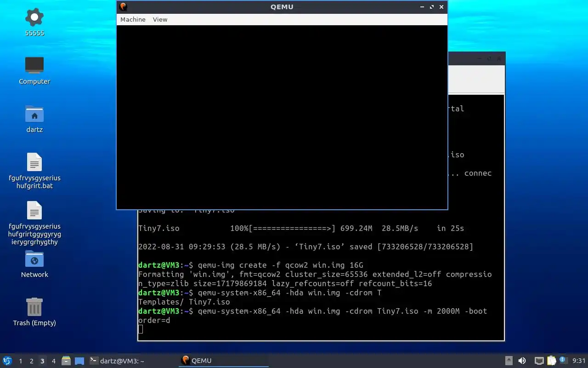Open the Machine menu in QEMU
The height and width of the screenshot is (368, 588).
point(133,19)
